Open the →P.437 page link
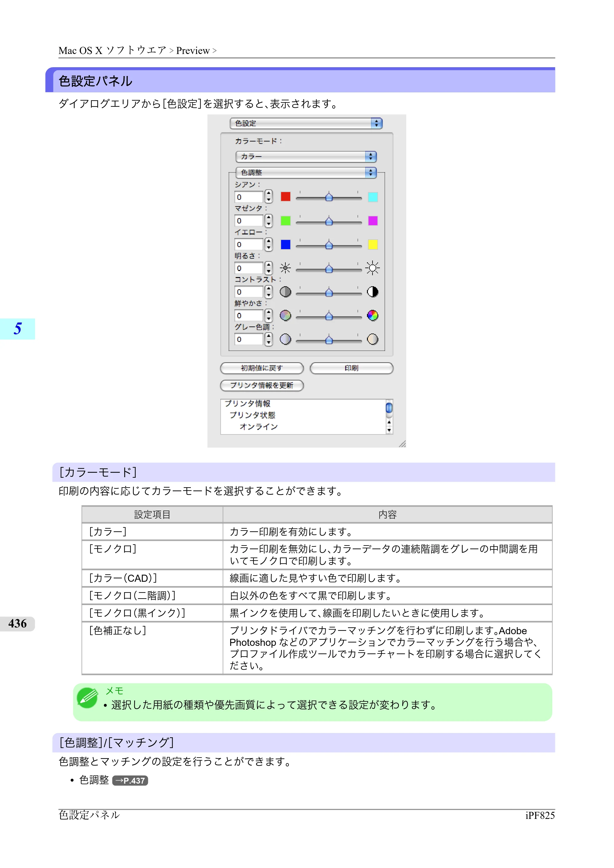This screenshot has height=868, width=614. click(130, 781)
